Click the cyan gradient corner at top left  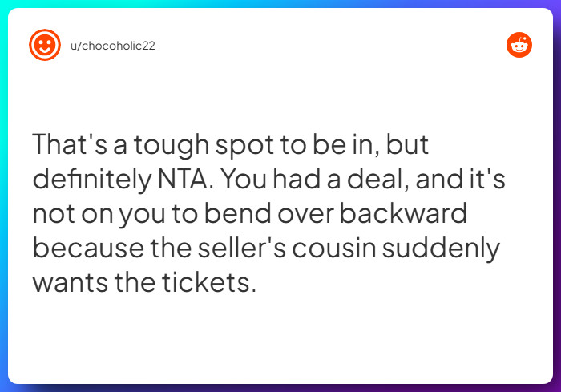tap(4, 4)
